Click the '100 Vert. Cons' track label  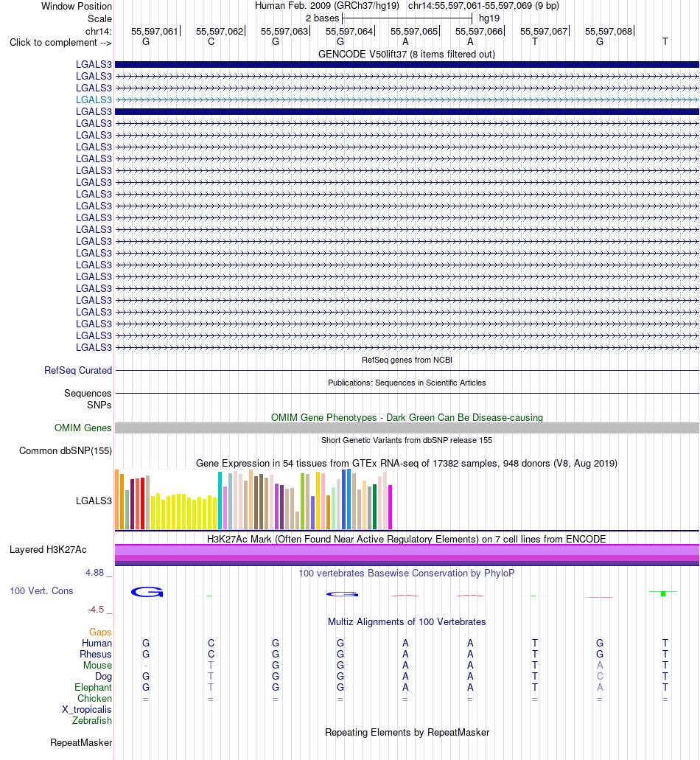[x=41, y=591]
